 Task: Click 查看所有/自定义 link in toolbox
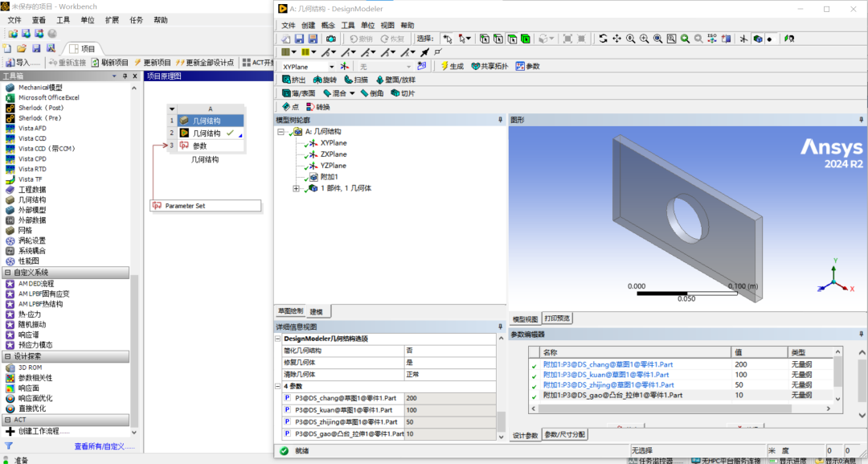(x=104, y=446)
